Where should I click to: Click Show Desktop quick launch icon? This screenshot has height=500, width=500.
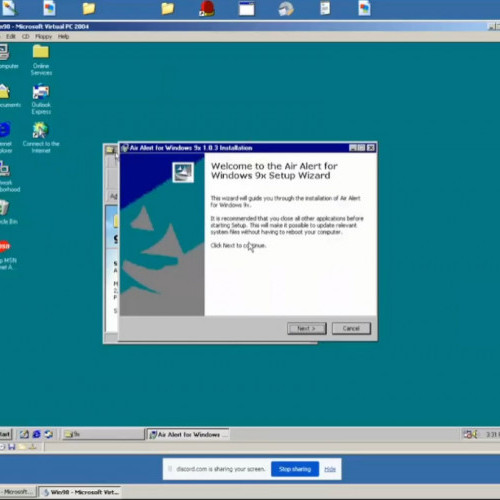click(x=24, y=434)
